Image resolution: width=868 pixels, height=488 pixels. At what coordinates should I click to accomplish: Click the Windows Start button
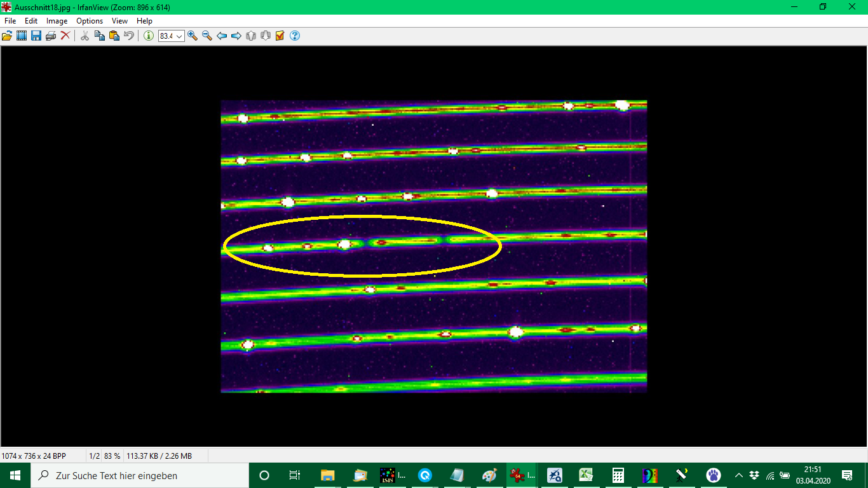(15, 475)
